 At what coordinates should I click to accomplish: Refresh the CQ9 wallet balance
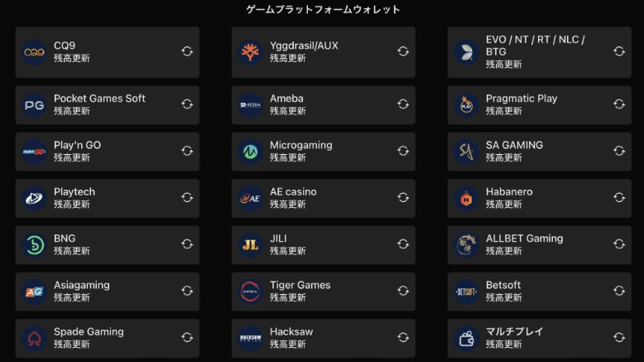point(187,51)
